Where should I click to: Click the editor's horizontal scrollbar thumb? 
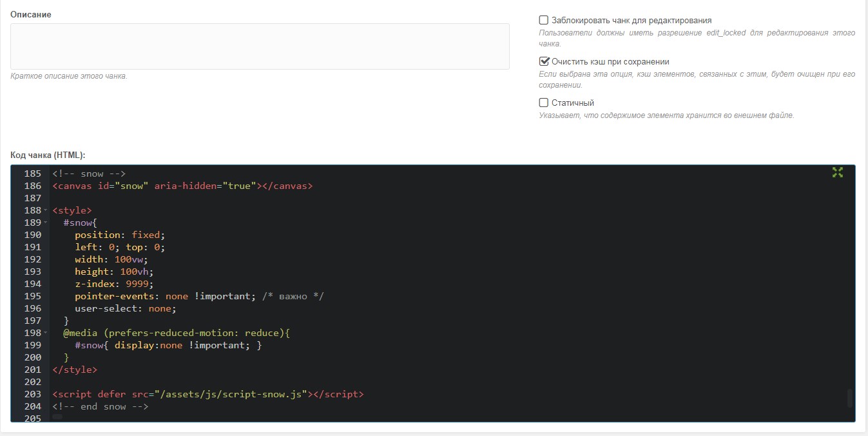tap(57, 417)
